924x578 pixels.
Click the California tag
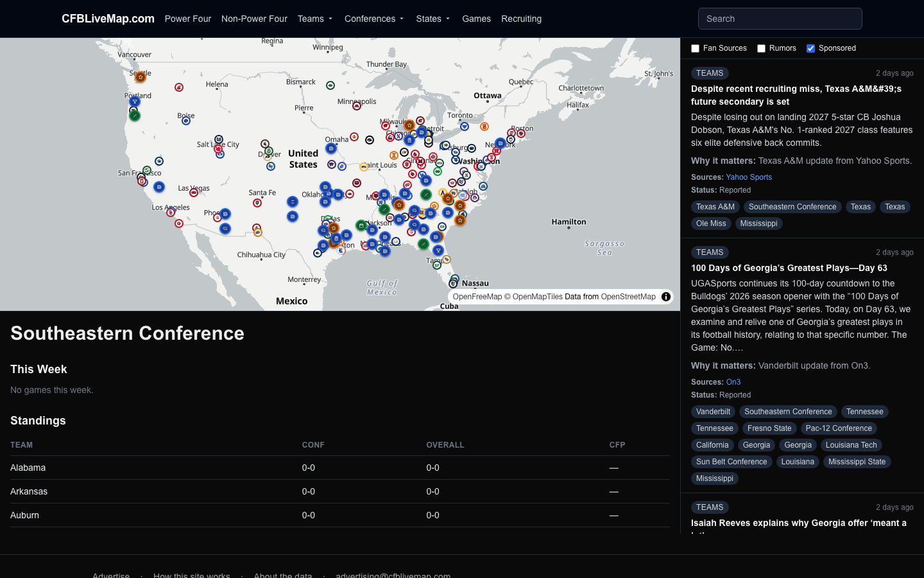pyautogui.click(x=712, y=445)
